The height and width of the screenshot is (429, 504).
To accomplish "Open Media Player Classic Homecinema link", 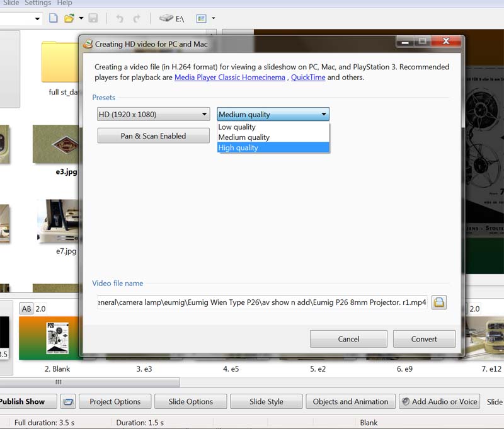I will coord(230,77).
